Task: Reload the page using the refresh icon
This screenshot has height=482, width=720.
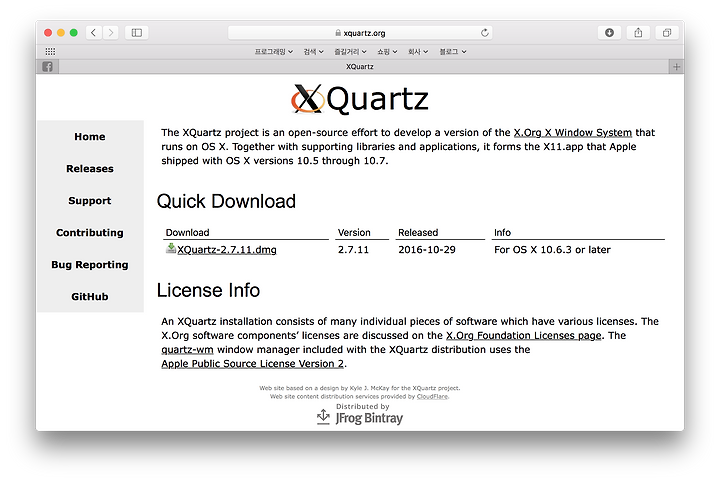Action: (484, 33)
